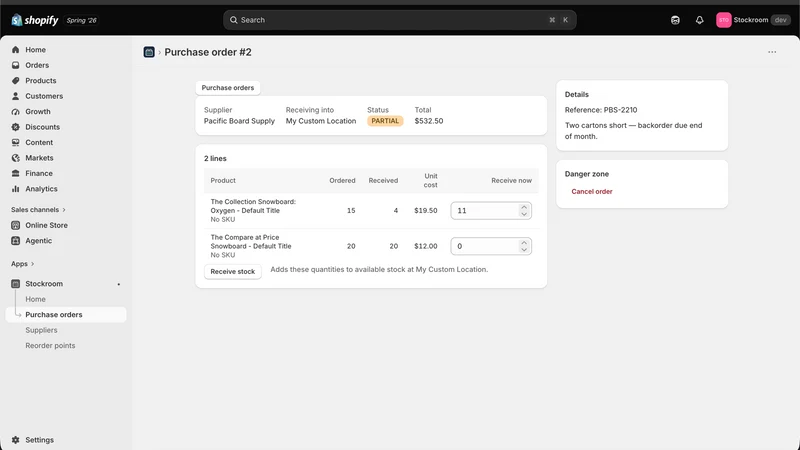Open the Home icon in sidebar

(x=15, y=49)
